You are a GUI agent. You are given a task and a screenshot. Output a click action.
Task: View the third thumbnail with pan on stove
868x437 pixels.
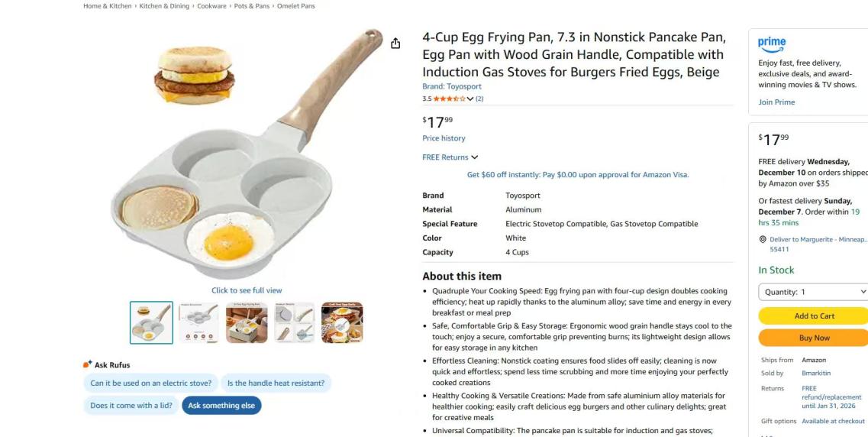point(247,322)
